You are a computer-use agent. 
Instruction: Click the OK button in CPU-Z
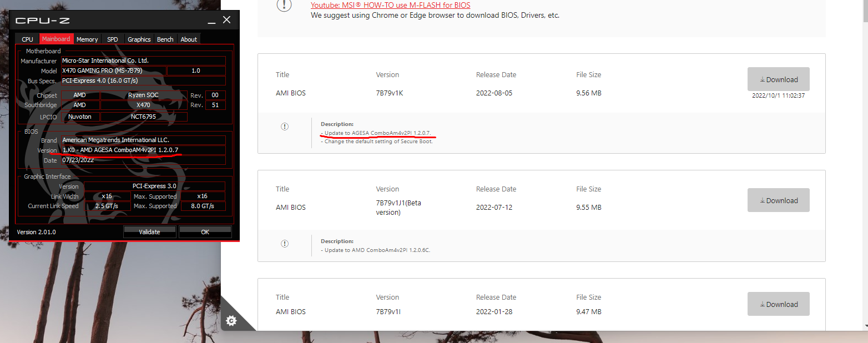(x=205, y=232)
